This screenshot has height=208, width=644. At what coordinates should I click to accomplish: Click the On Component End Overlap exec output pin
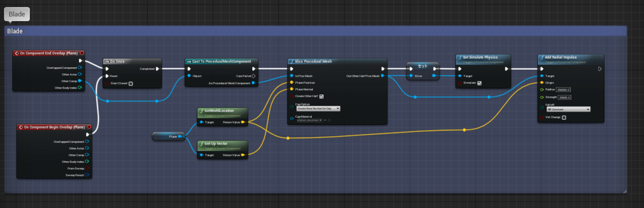(x=80, y=61)
